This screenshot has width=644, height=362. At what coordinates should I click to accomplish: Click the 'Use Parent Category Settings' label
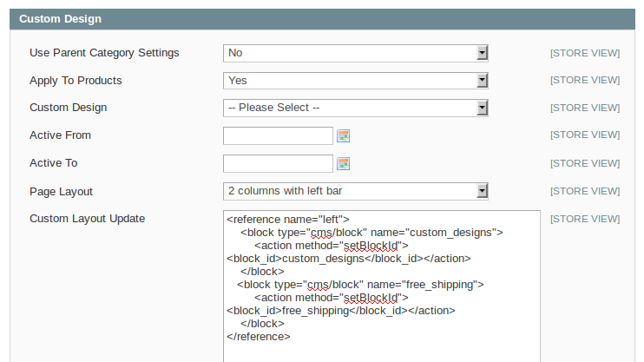(x=104, y=53)
